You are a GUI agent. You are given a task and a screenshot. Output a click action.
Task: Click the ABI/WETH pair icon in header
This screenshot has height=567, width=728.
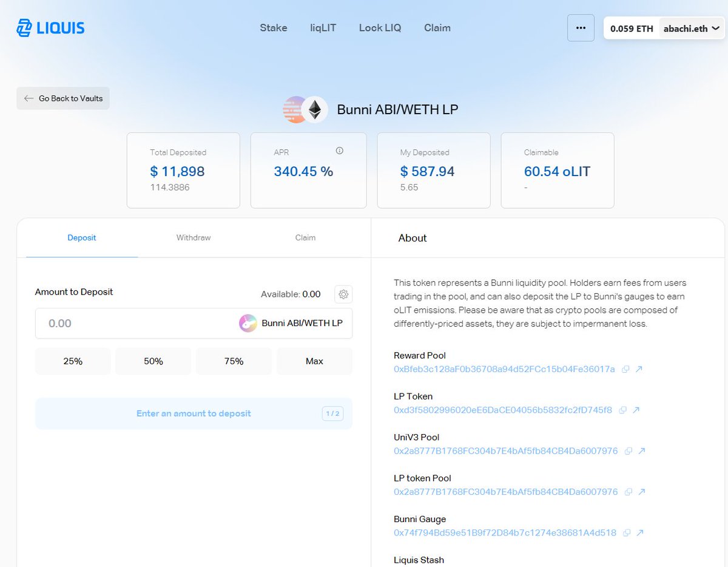pyautogui.click(x=306, y=110)
